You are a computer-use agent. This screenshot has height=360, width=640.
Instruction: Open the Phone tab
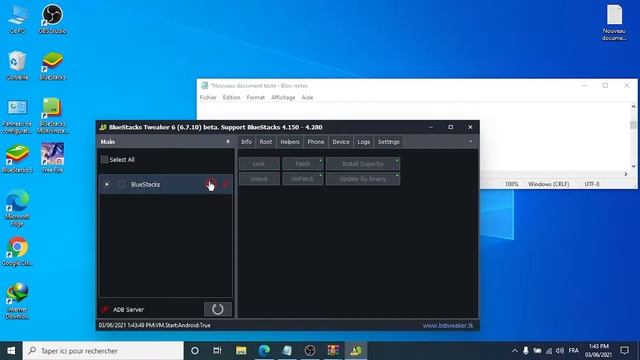pos(316,142)
